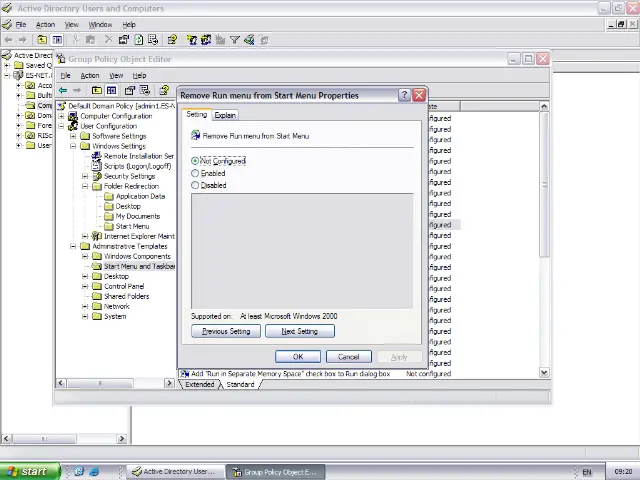The width and height of the screenshot is (640, 480).
Task: Click Find Objects icon in Active Directory toolbar
Action: [x=249, y=40]
